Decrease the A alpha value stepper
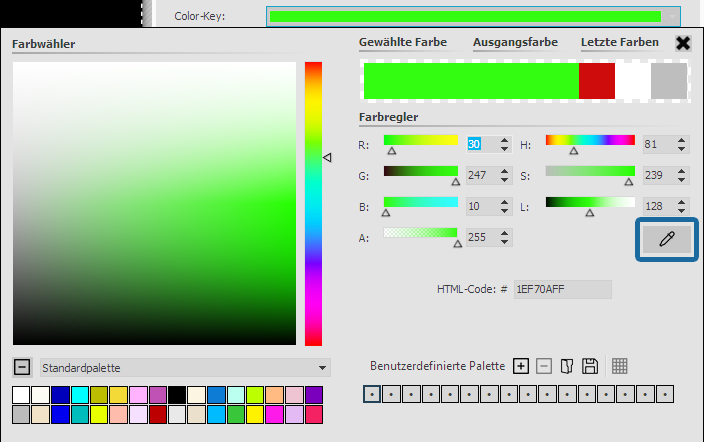Image resolution: width=704 pixels, height=442 pixels. point(505,242)
